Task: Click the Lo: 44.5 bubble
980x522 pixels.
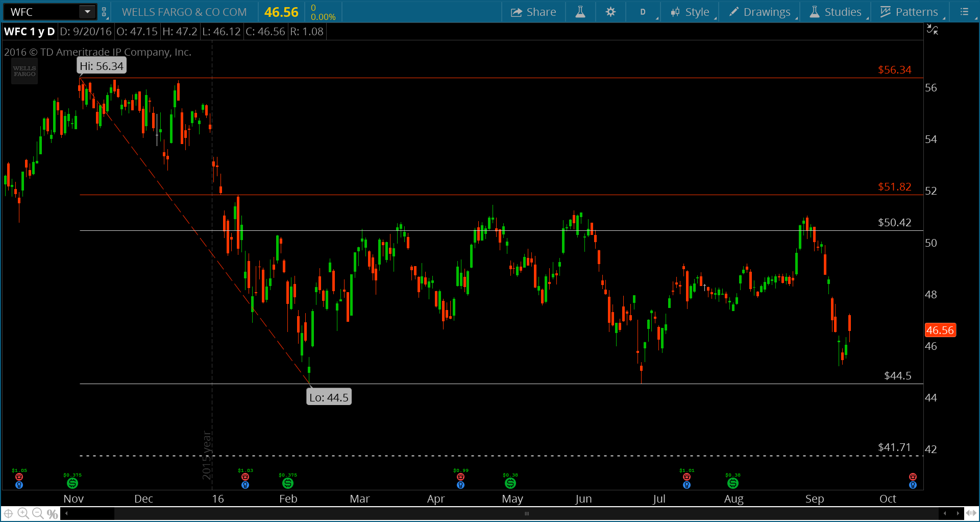Action: click(329, 397)
